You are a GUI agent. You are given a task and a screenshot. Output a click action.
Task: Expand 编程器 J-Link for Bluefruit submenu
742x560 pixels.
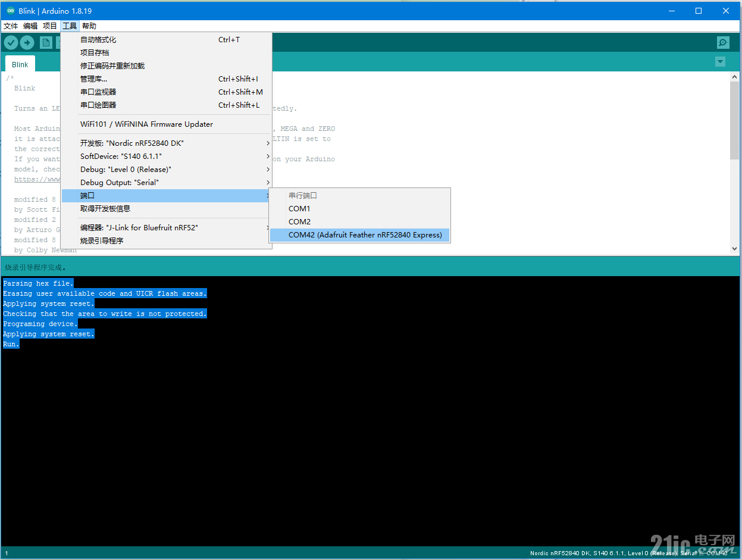[x=167, y=228]
